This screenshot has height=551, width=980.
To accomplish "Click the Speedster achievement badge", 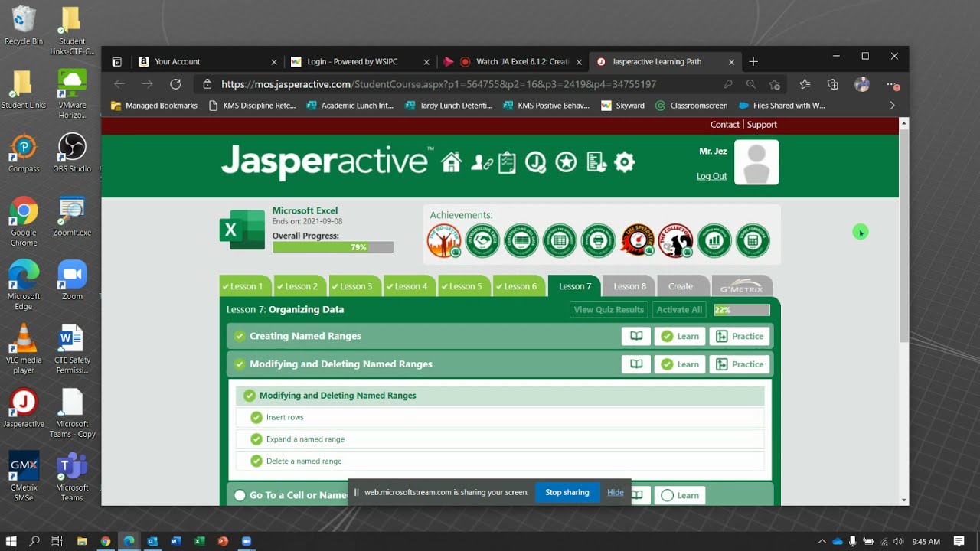I will click(x=637, y=240).
